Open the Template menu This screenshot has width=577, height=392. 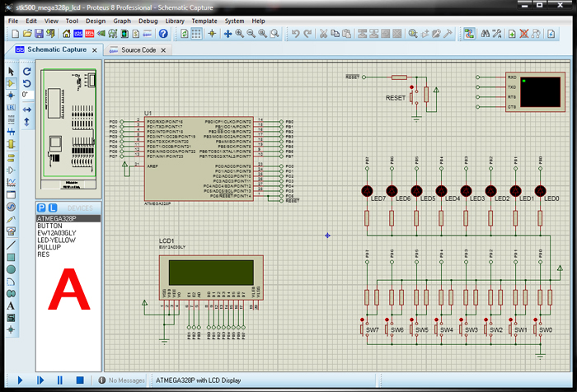(x=204, y=21)
